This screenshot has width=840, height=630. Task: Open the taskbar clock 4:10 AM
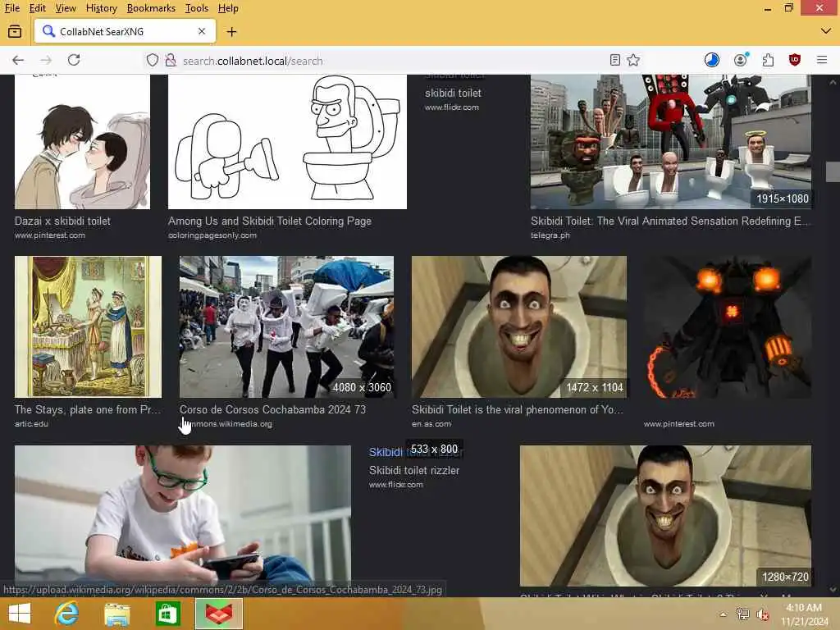click(x=804, y=614)
